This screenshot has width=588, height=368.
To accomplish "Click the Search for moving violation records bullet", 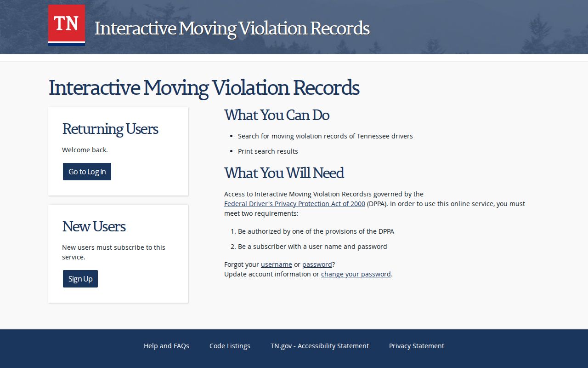I will click(x=325, y=136).
